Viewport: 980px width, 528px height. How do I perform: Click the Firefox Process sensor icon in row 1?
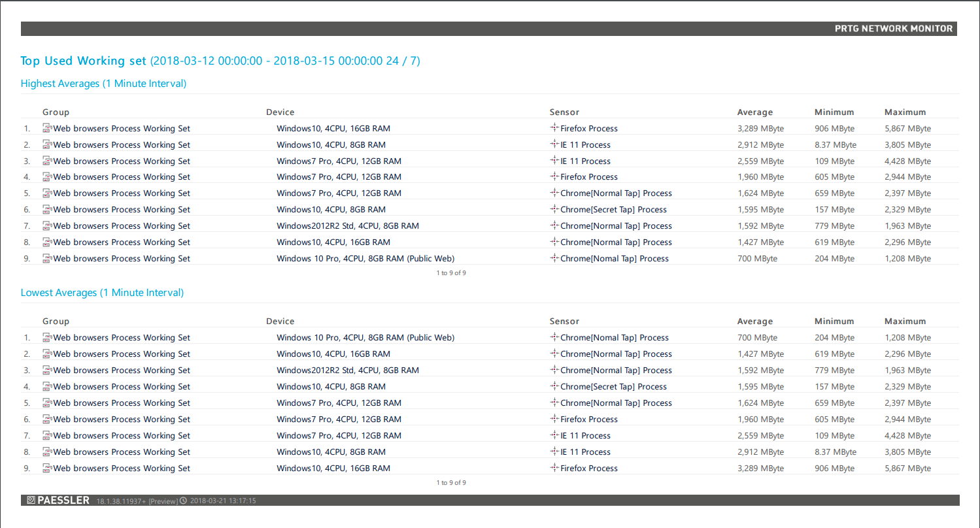tap(554, 128)
